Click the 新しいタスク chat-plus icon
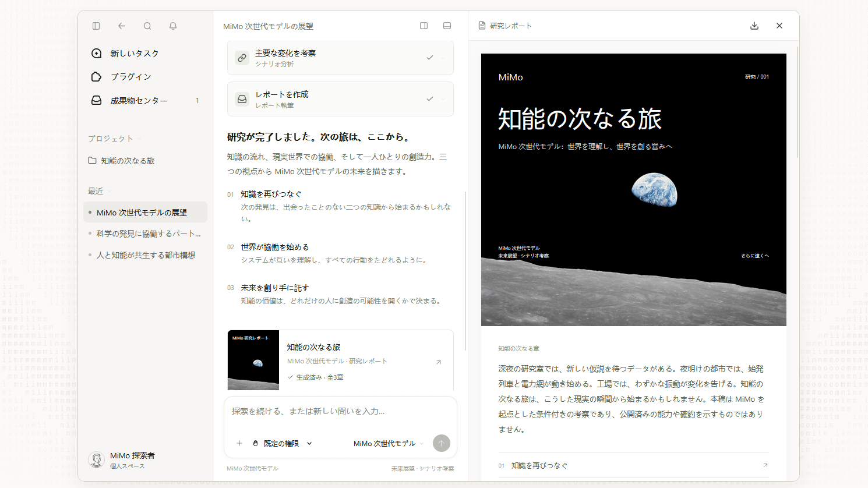 (97, 54)
